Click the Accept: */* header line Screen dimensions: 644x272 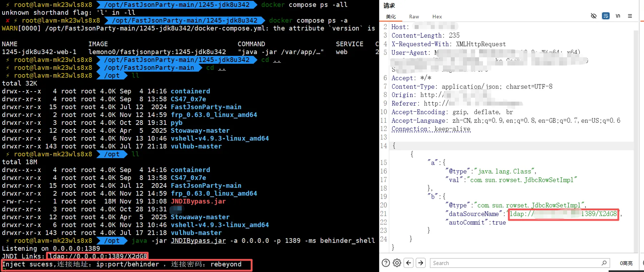(x=411, y=78)
